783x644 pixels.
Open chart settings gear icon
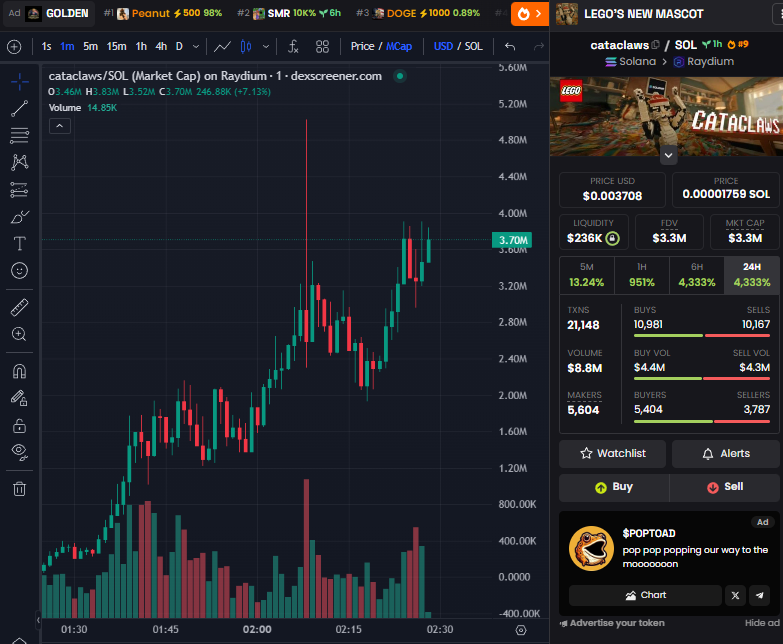(x=521, y=630)
